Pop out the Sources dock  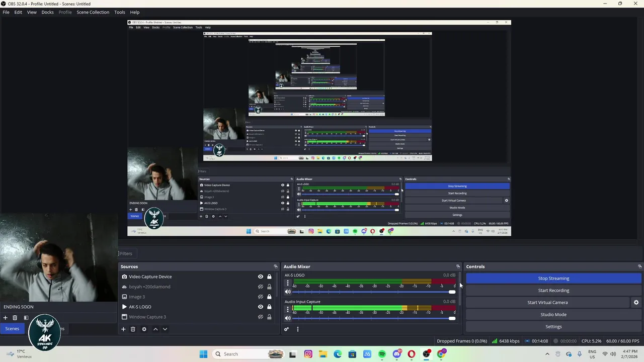pyautogui.click(x=275, y=266)
